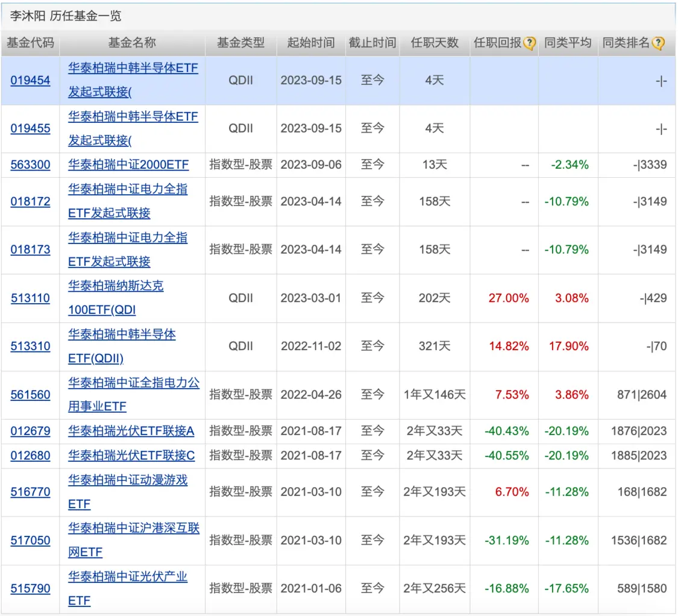The width and height of the screenshot is (678, 616).
Task: Open the 华泰柏瑞中证2000ETF fund link
Action: click(128, 165)
